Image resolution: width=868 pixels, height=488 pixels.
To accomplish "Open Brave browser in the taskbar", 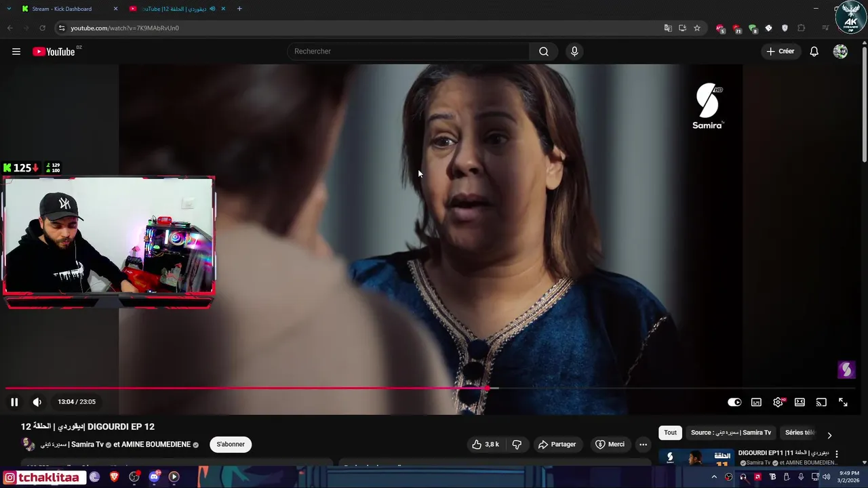I will (x=115, y=477).
